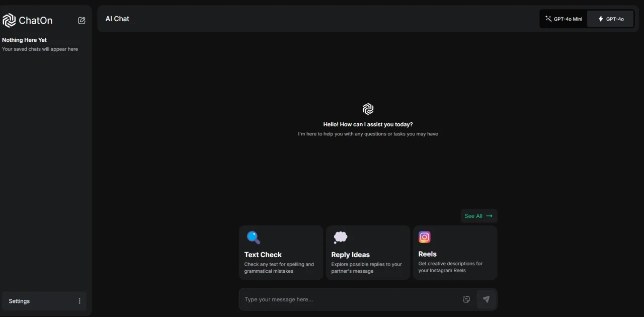Click Get creative descriptions Reels text

(x=450, y=267)
